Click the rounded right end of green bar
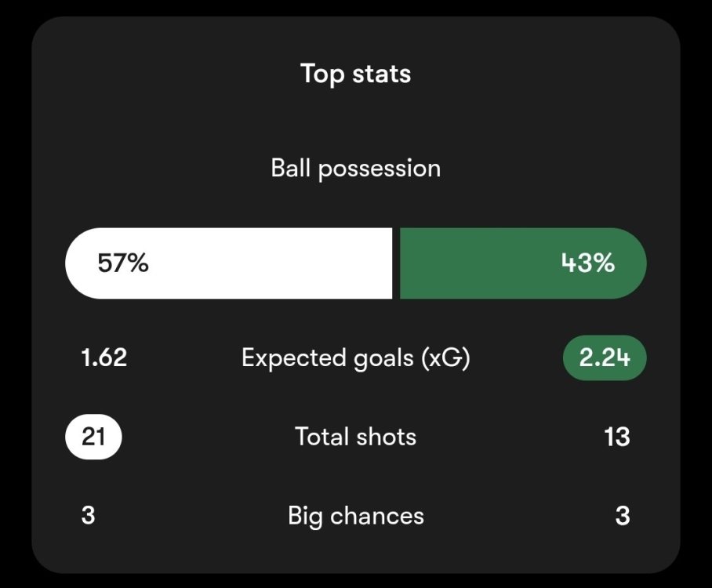712x588 pixels. 635,263
